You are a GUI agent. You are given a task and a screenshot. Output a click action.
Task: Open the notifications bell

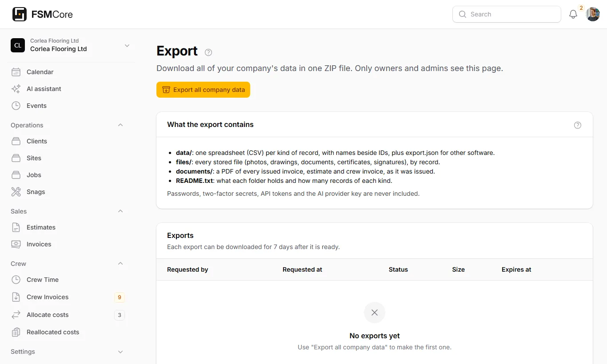573,14
